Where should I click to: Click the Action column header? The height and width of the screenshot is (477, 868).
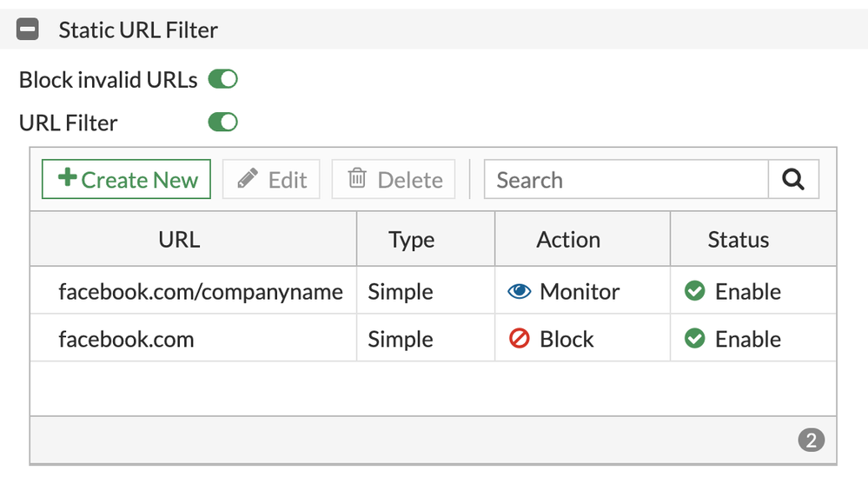coord(568,240)
